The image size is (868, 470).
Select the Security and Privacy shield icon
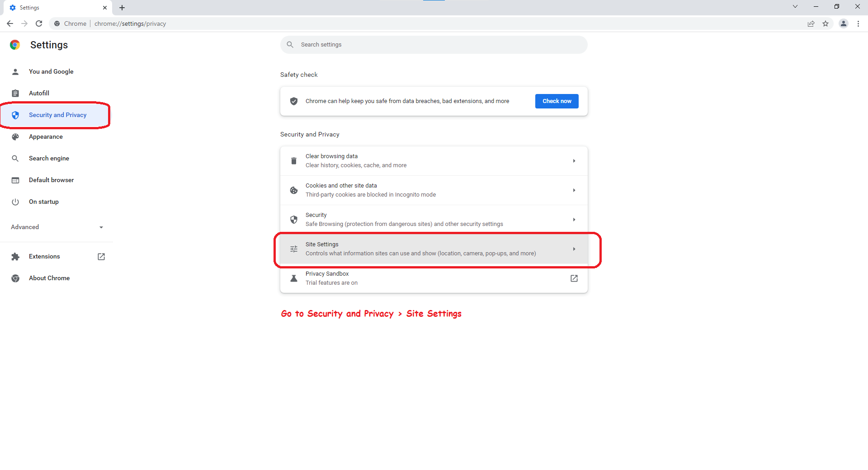[15, 115]
